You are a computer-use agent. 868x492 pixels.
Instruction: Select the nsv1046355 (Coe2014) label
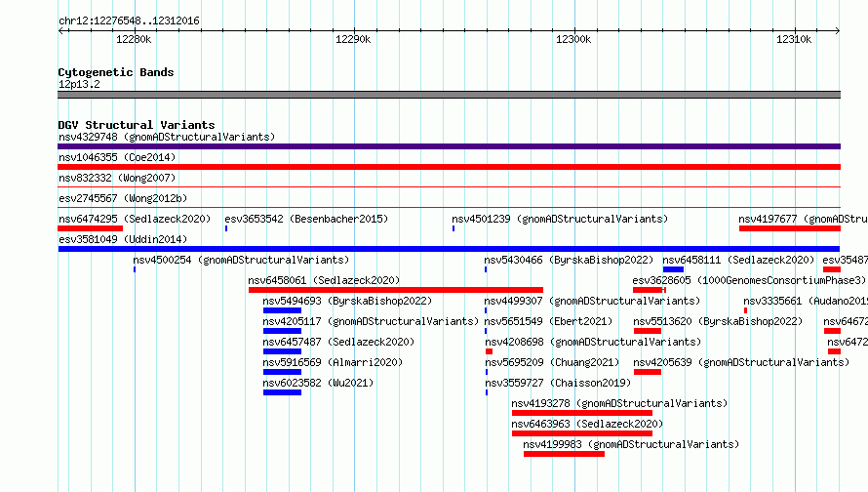pos(117,157)
